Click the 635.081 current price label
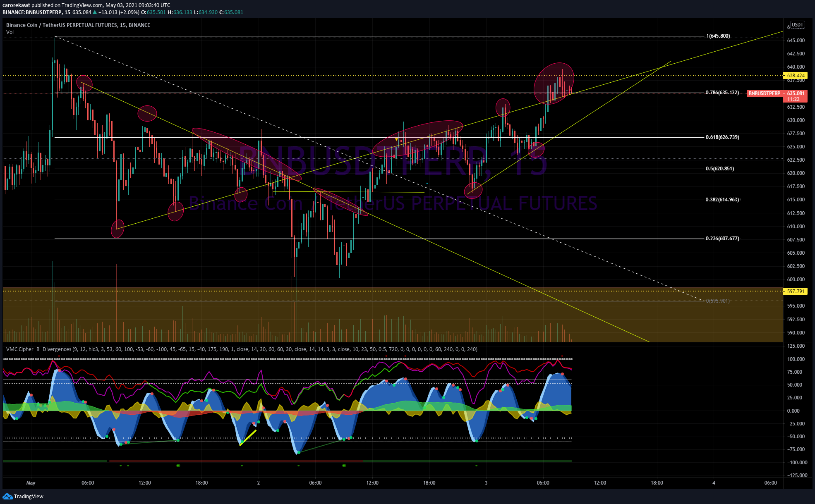Viewport: 815px width, 504px height. (x=796, y=93)
